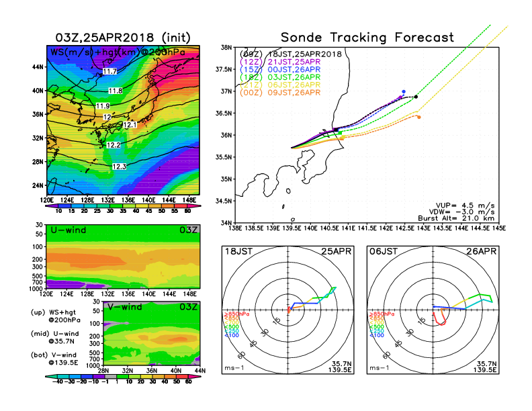The width and height of the screenshot is (532, 411).
Task: Click the 11.9 height contour label
Action: point(103,106)
